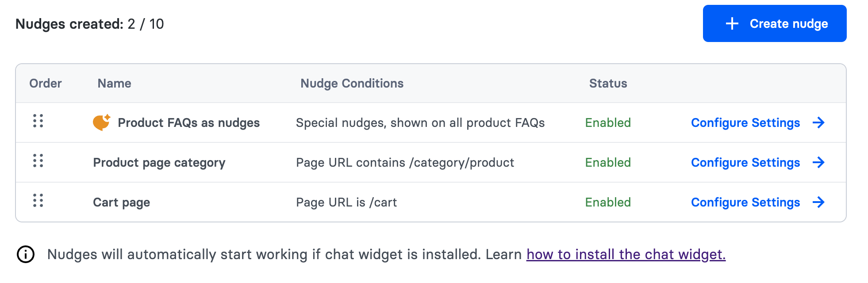Screen dimensions: 868x283
Task: Follow the how to install chat widget link
Action: click(x=626, y=254)
